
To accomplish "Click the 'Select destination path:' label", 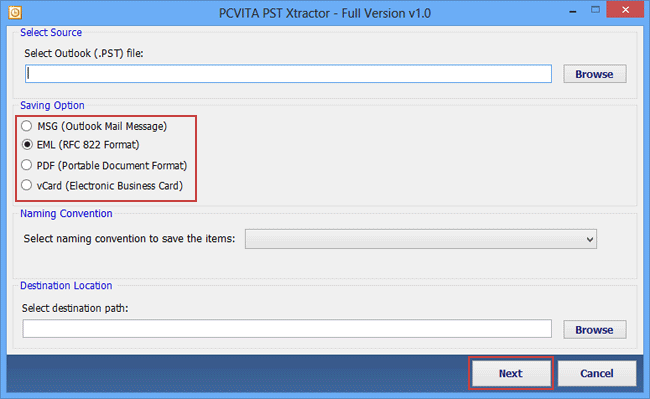I will 75,308.
